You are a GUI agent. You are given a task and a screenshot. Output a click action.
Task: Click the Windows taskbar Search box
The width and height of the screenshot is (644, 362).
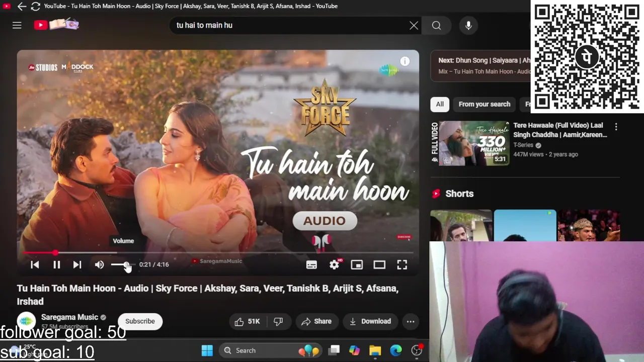click(x=271, y=350)
